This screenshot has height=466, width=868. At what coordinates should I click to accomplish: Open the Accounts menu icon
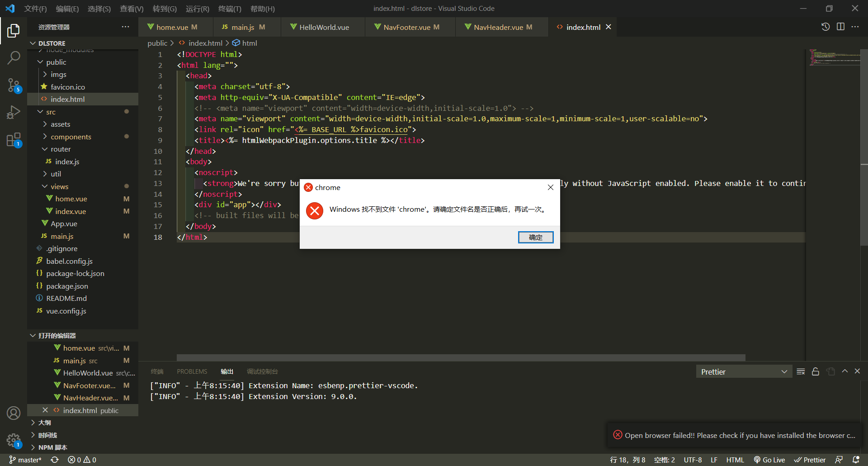14,413
